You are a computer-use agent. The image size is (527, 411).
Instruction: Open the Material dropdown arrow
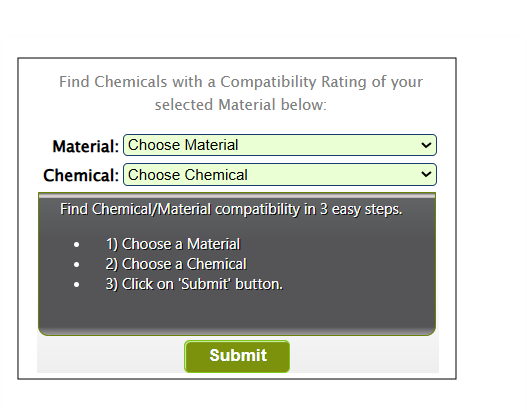click(x=426, y=145)
